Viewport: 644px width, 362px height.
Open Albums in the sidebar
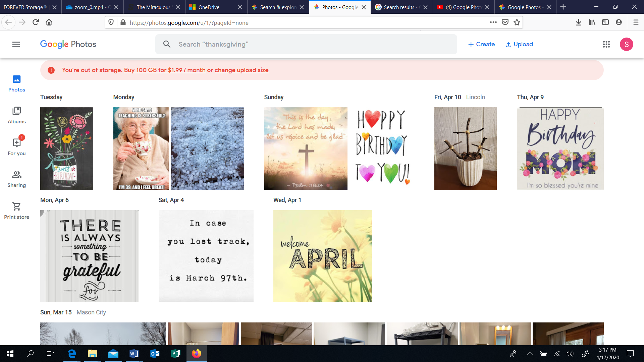click(x=16, y=115)
